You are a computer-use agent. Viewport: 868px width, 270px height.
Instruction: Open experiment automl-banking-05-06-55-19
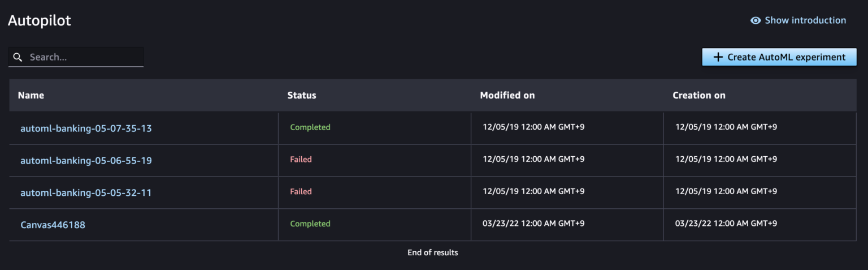point(86,161)
